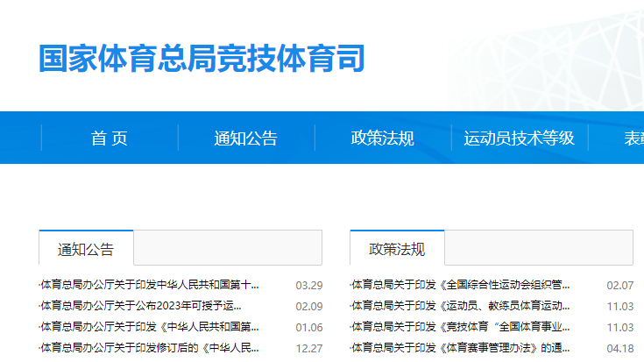The image size is (644, 362).
Task: Open policy 《竞技体育"全国体育事业…
Action: pos(461,327)
